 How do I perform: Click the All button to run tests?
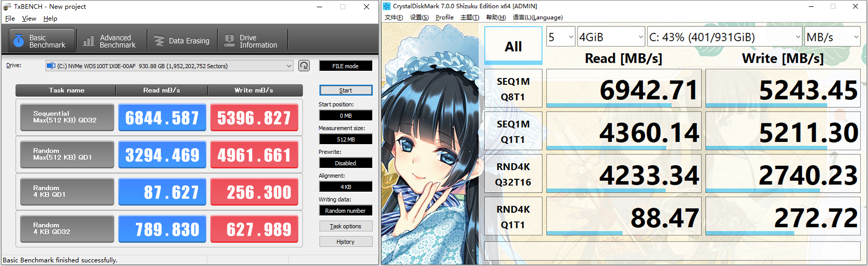(513, 46)
